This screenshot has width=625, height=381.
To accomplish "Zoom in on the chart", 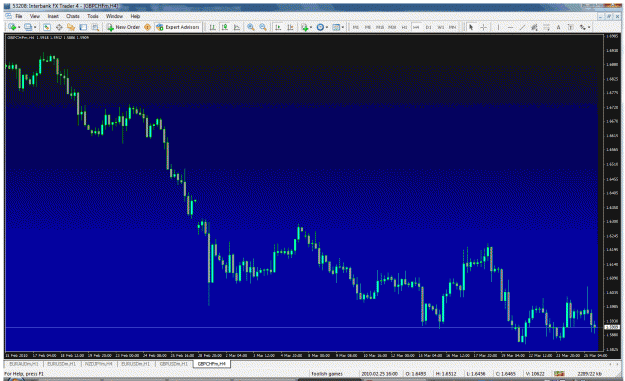I will (x=251, y=27).
